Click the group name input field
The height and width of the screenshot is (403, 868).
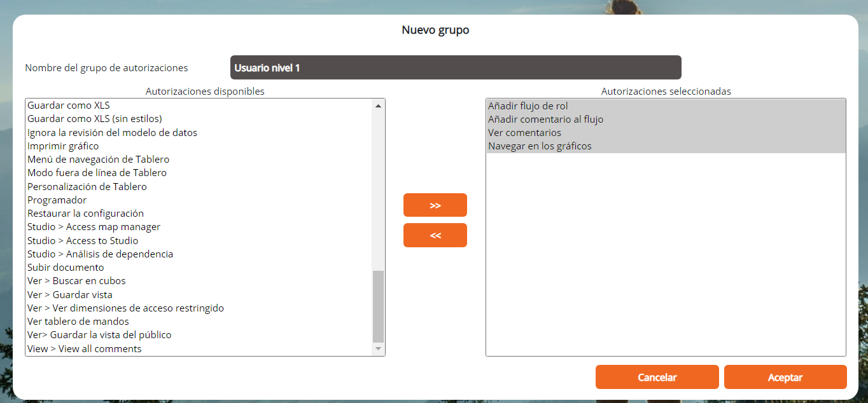tap(455, 67)
